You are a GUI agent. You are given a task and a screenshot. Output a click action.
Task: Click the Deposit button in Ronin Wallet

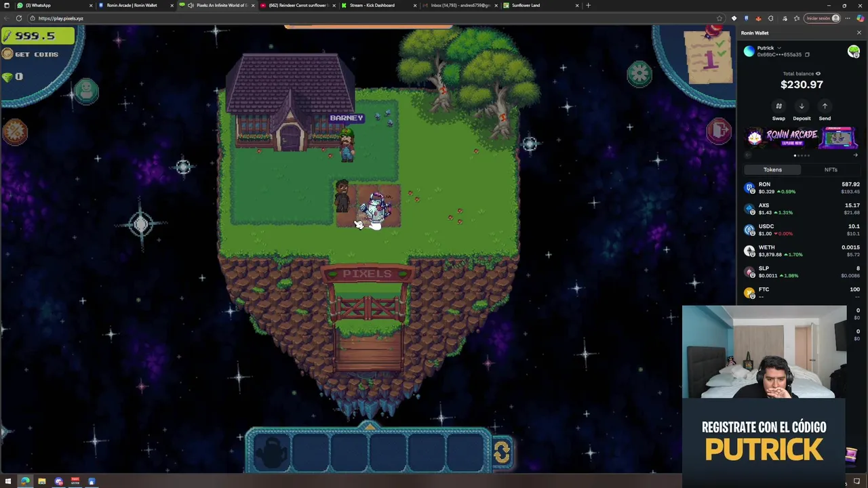coord(802,110)
